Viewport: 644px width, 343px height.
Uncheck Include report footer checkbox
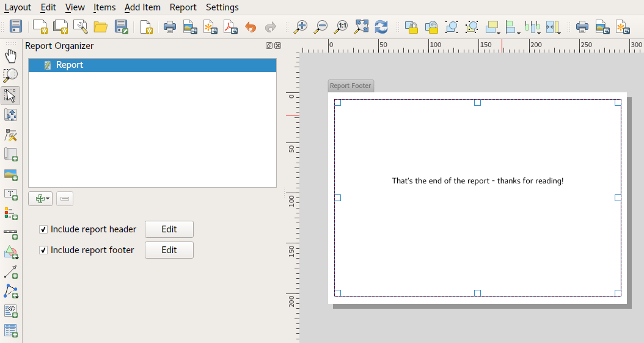(43, 250)
